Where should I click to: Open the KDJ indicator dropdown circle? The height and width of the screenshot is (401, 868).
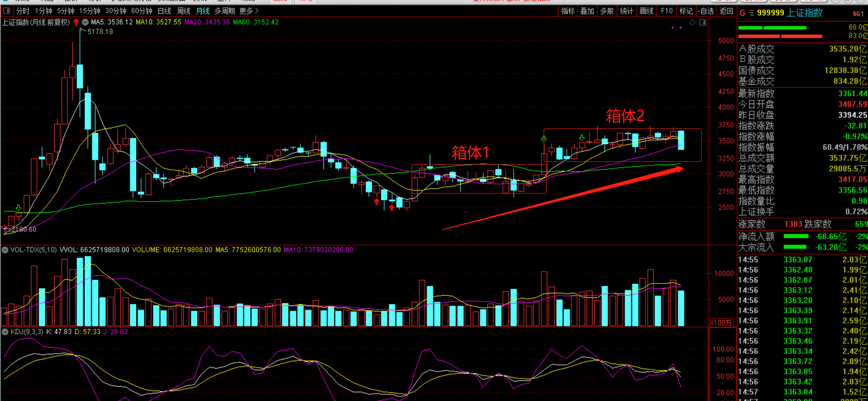tap(5, 332)
